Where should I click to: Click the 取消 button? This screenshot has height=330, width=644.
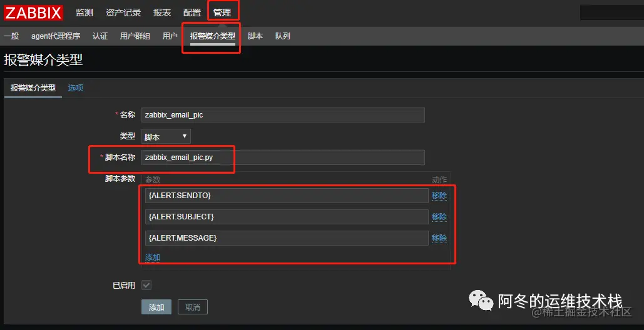tap(193, 307)
